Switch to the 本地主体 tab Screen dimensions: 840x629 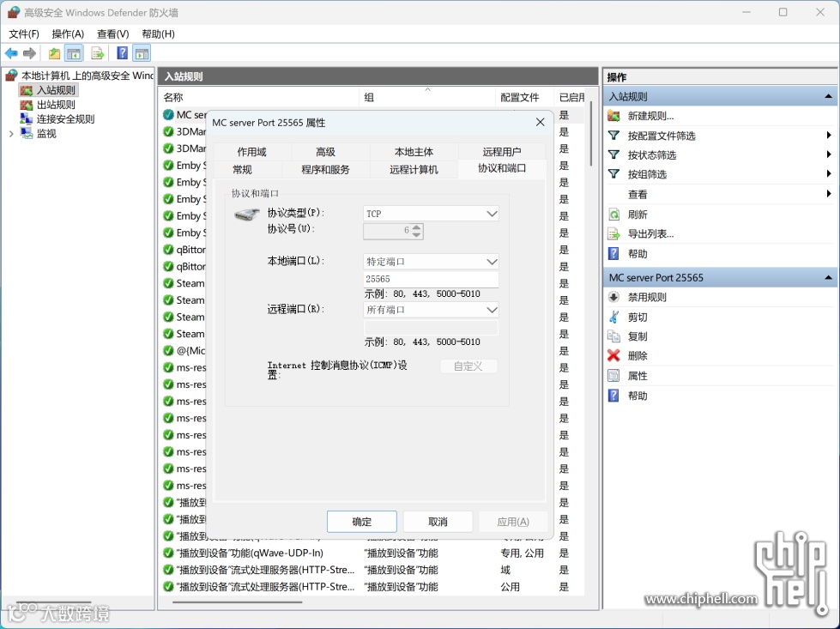[414, 152]
